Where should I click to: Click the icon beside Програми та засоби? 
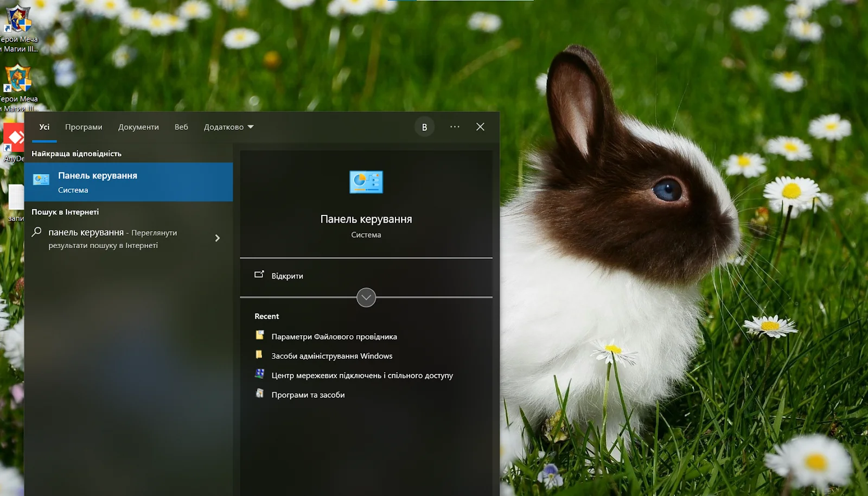[x=260, y=393]
